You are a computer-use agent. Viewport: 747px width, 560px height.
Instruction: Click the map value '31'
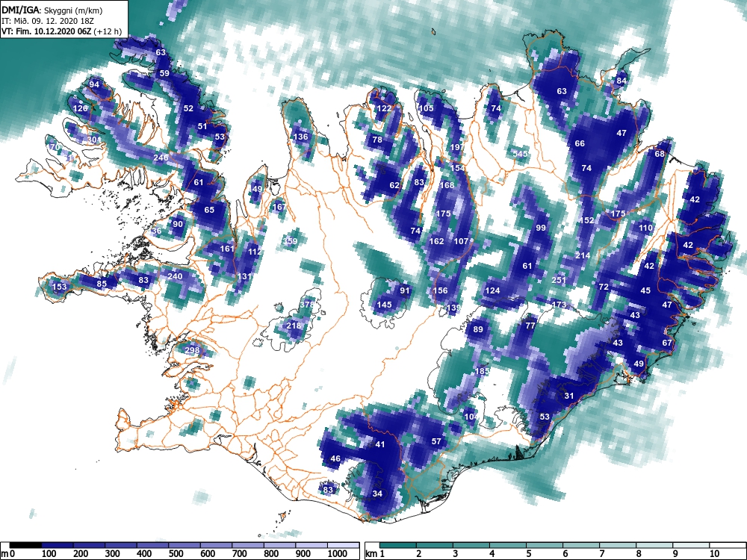[x=569, y=395]
